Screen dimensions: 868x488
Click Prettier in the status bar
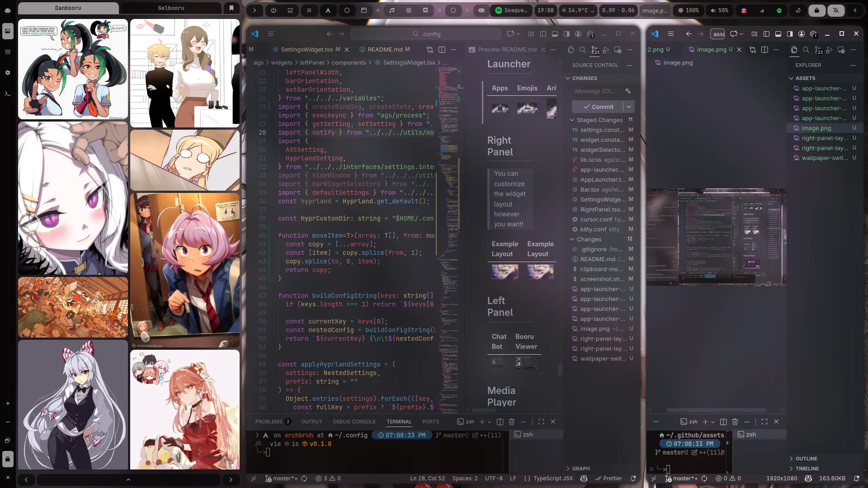coord(609,479)
